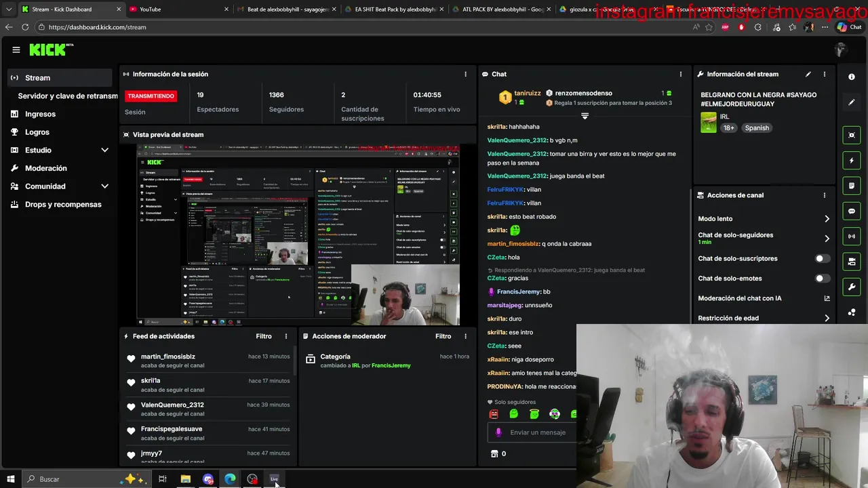Click the taskbar Buscar search box
The image size is (868, 488).
[85, 479]
